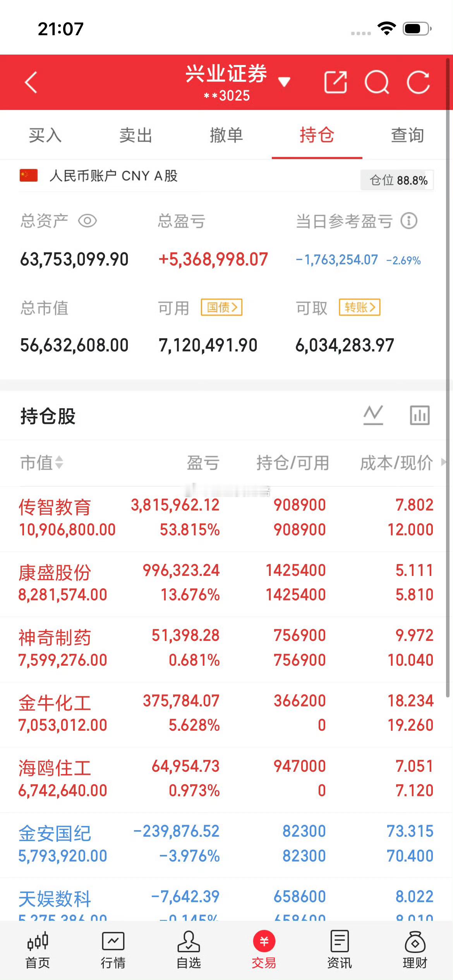Open the 康盛股份 holding row

pyautogui.click(x=226, y=584)
